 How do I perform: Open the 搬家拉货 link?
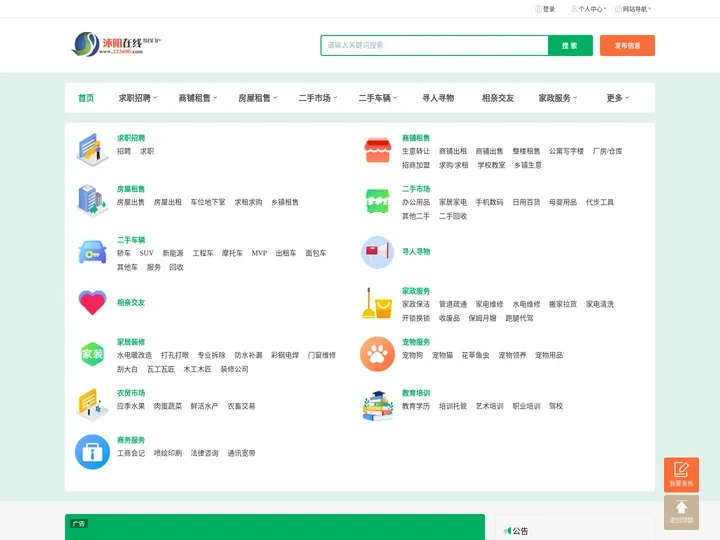[x=563, y=304]
